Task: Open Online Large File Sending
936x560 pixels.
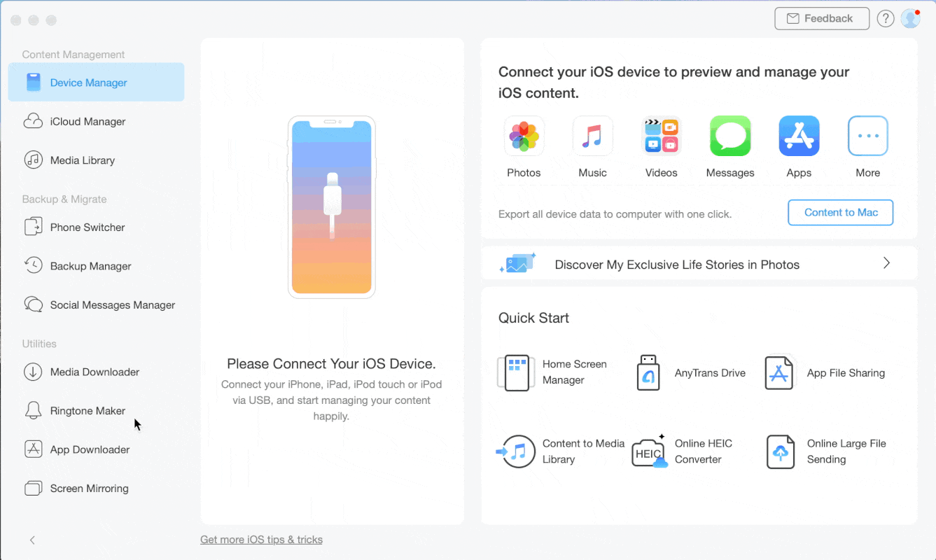Action: click(826, 451)
